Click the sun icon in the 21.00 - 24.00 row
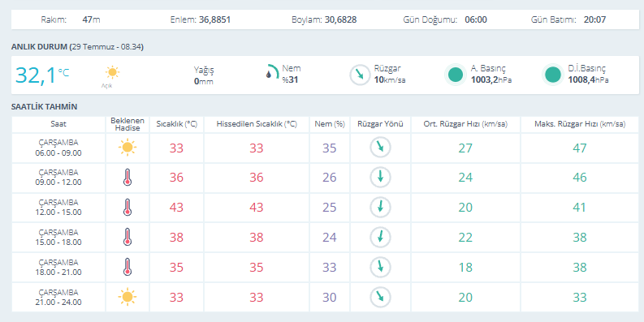This screenshot has width=644, height=322. point(128,297)
